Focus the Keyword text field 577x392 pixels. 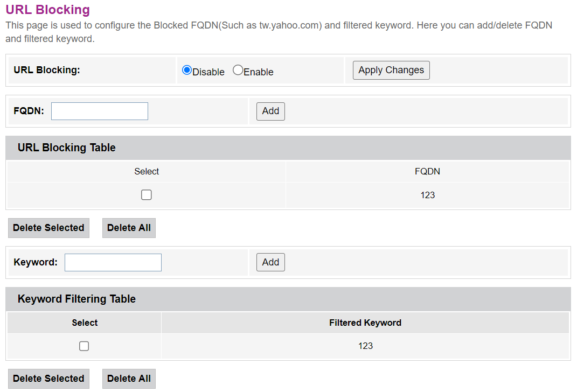pos(113,263)
